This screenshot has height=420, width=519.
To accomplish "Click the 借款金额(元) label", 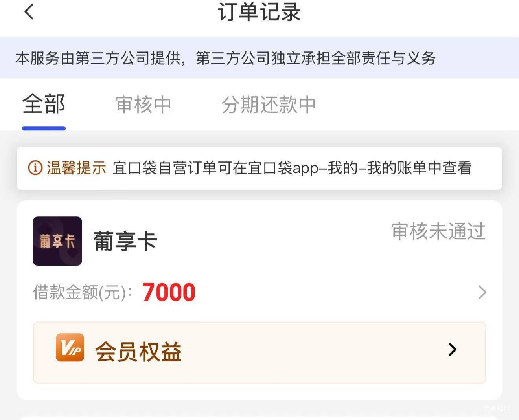I will (83, 292).
